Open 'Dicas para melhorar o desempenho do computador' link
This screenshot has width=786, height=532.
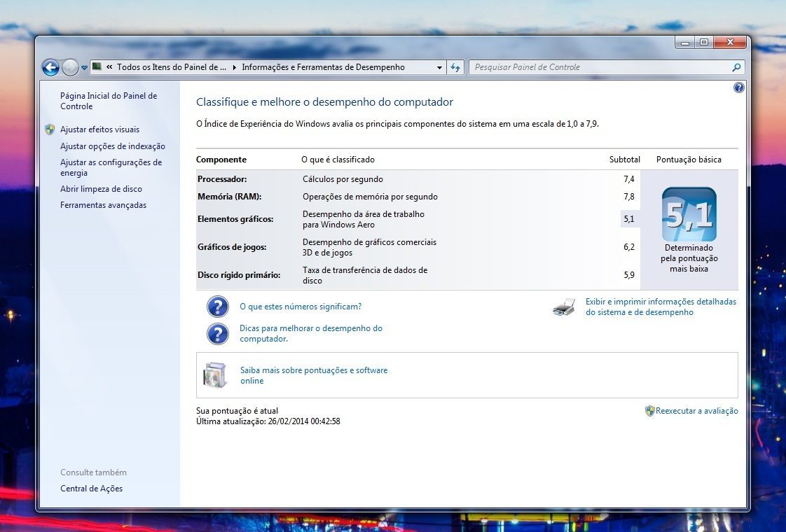click(311, 334)
